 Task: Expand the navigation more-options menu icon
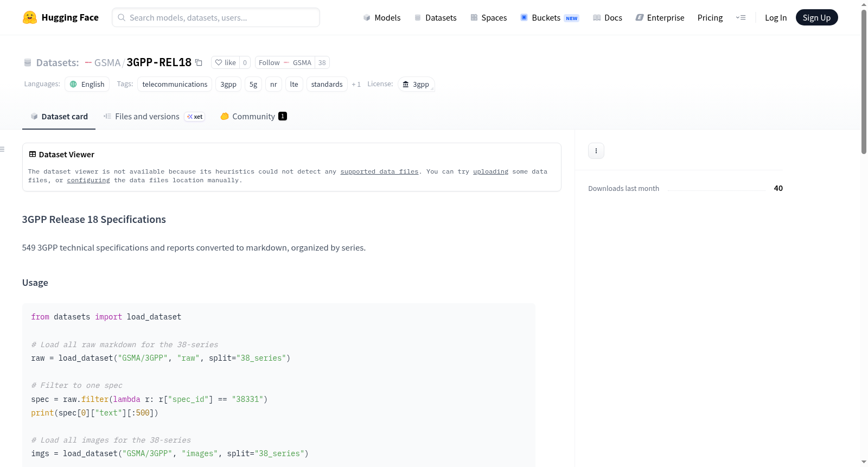[741, 17]
